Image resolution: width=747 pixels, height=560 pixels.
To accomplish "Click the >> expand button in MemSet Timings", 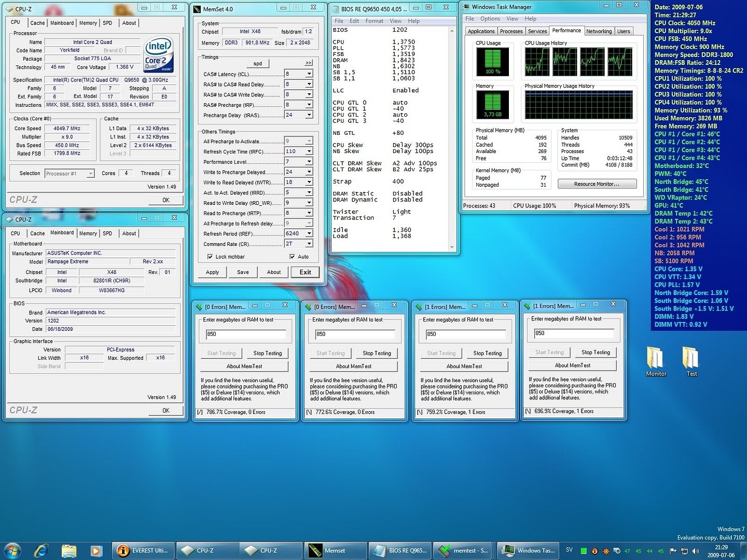I will [309, 63].
